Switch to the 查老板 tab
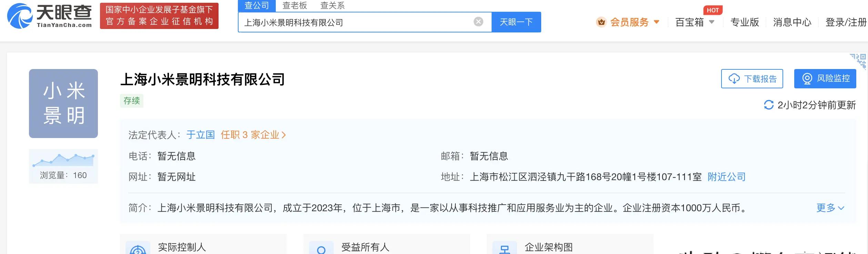 (294, 6)
